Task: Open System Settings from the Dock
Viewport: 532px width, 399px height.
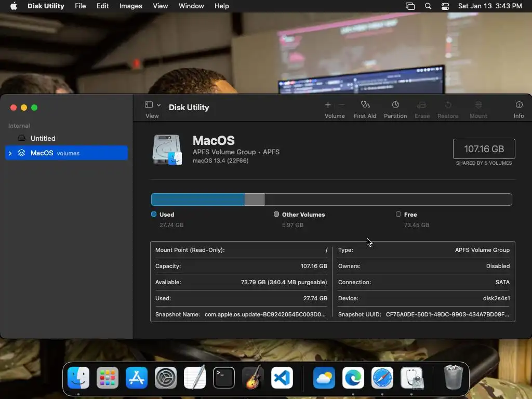Action: point(166,378)
